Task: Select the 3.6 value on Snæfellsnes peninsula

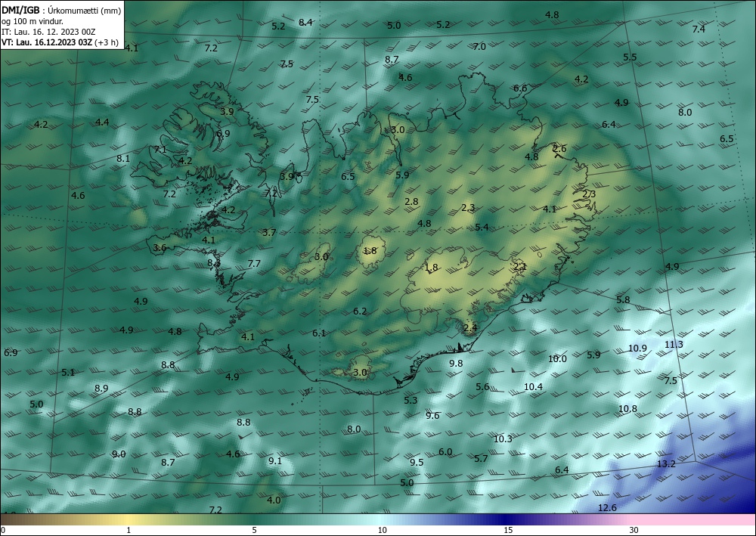Action: click(160, 248)
